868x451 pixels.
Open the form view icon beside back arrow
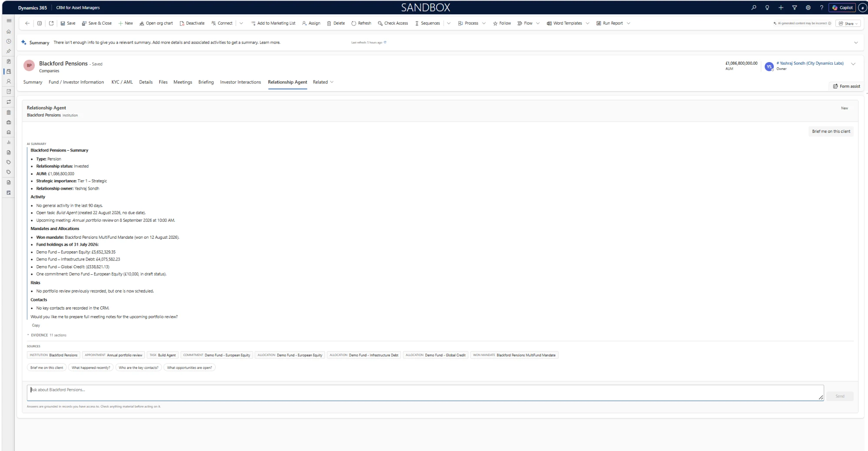[39, 23]
